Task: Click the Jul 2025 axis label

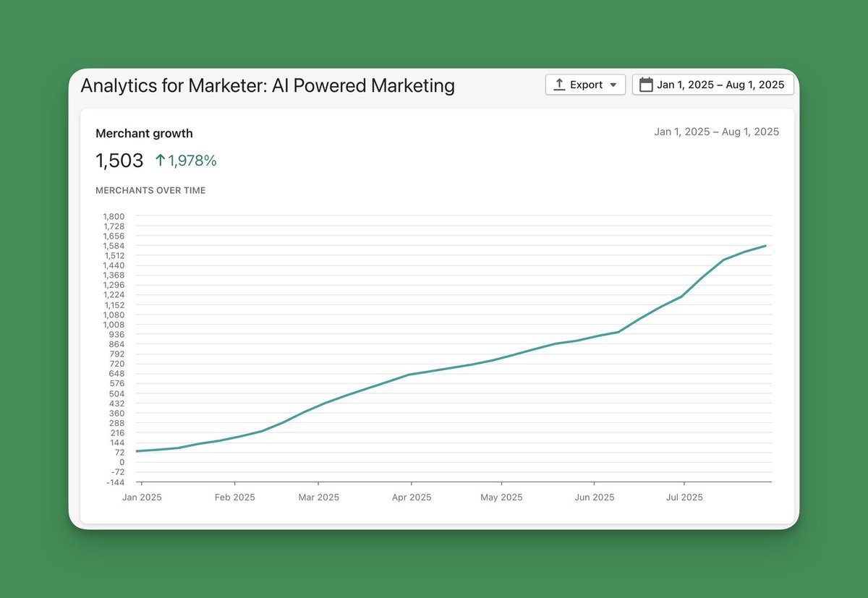Action: (684, 497)
